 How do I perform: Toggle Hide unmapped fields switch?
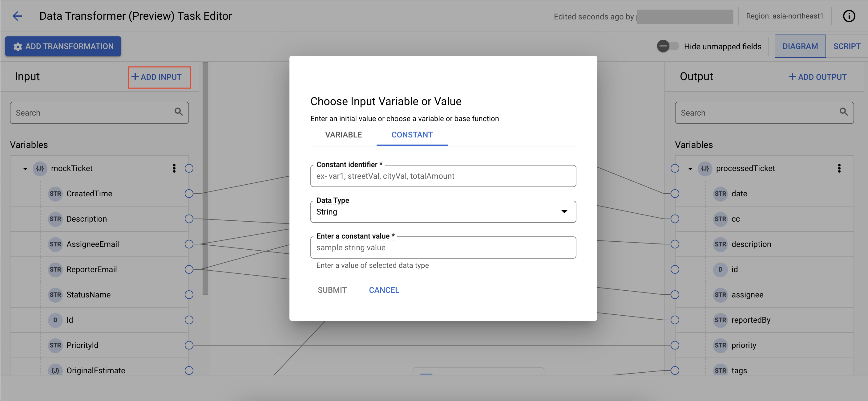point(668,46)
